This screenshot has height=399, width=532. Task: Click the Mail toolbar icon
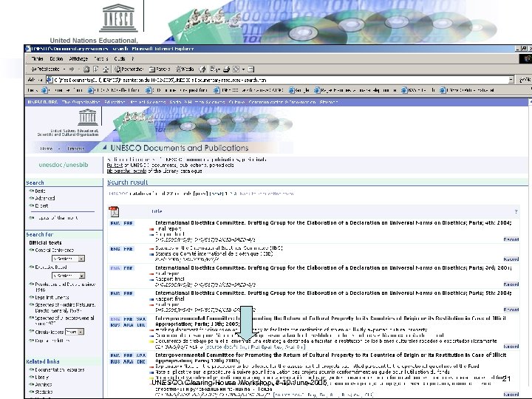214,69
